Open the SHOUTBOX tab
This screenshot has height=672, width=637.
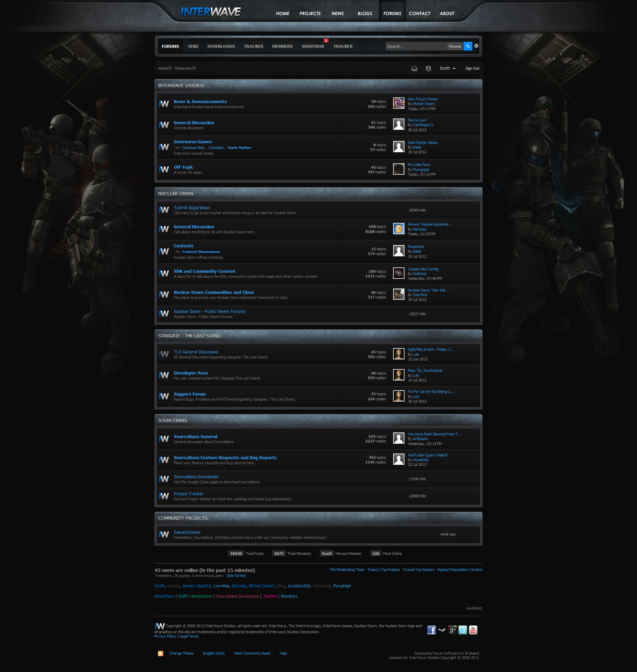pos(313,47)
